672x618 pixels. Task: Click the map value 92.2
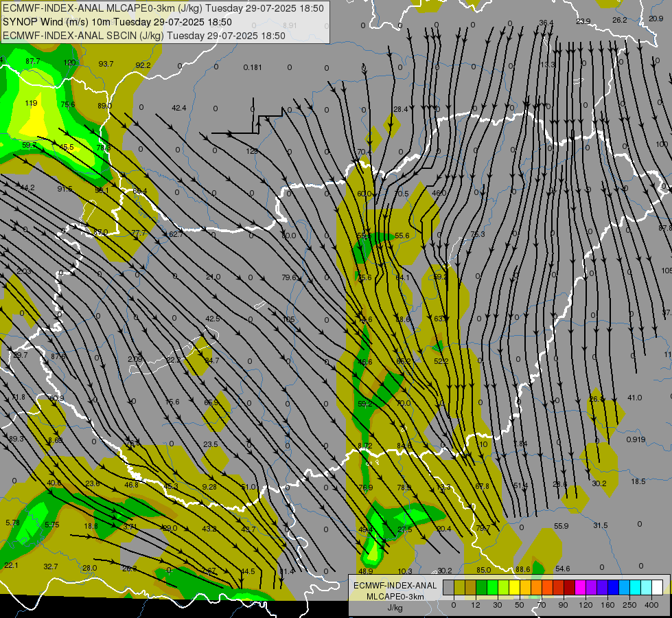coord(143,65)
